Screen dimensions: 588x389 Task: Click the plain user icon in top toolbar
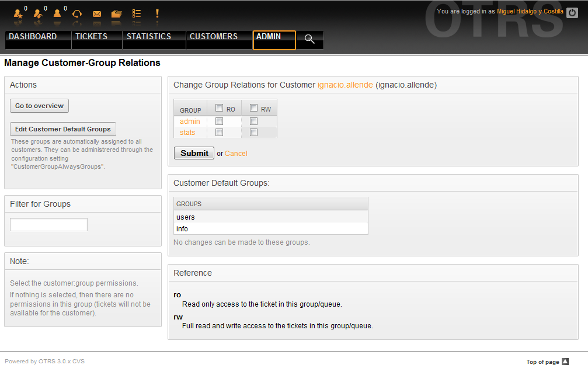pyautogui.click(x=57, y=13)
